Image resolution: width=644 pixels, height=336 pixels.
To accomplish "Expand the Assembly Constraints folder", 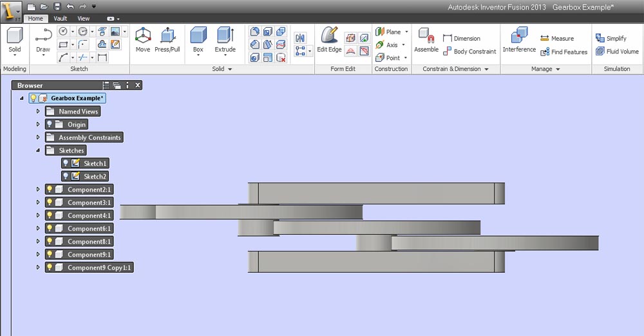I will point(38,137).
